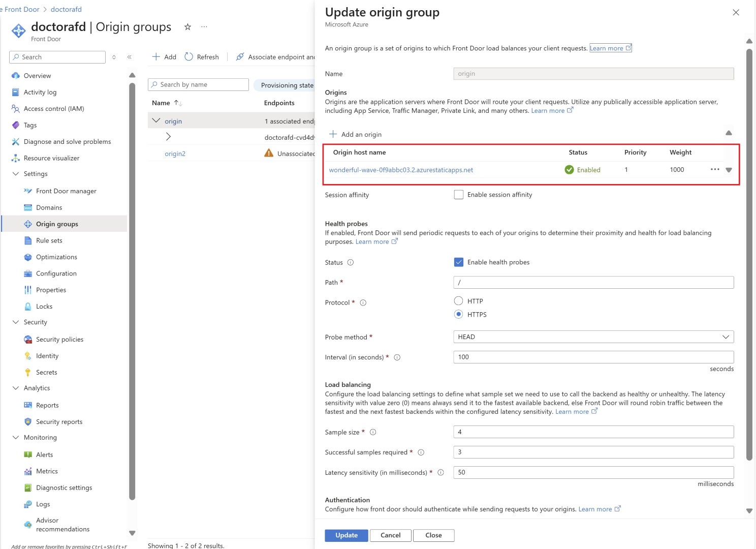
Task: Click Refresh in the toolbar
Action: pyautogui.click(x=202, y=57)
